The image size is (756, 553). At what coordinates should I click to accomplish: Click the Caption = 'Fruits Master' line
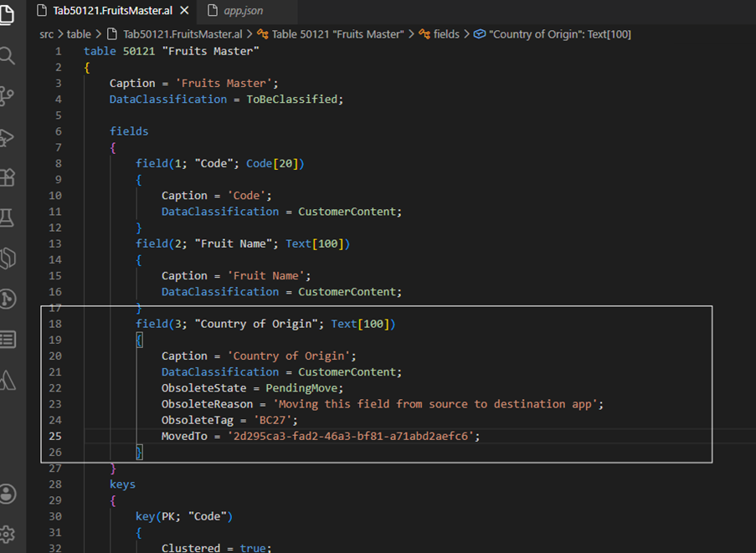pos(194,84)
